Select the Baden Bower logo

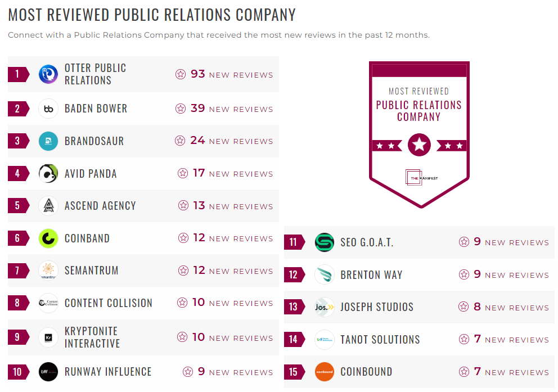48,109
